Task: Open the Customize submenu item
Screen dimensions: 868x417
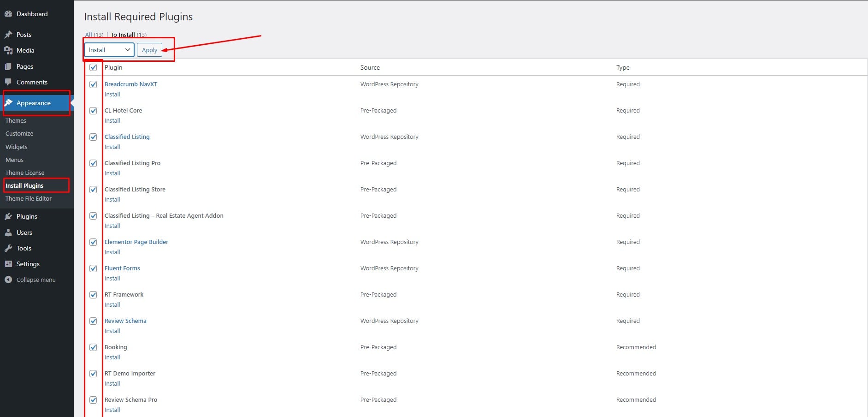Action: click(x=19, y=133)
